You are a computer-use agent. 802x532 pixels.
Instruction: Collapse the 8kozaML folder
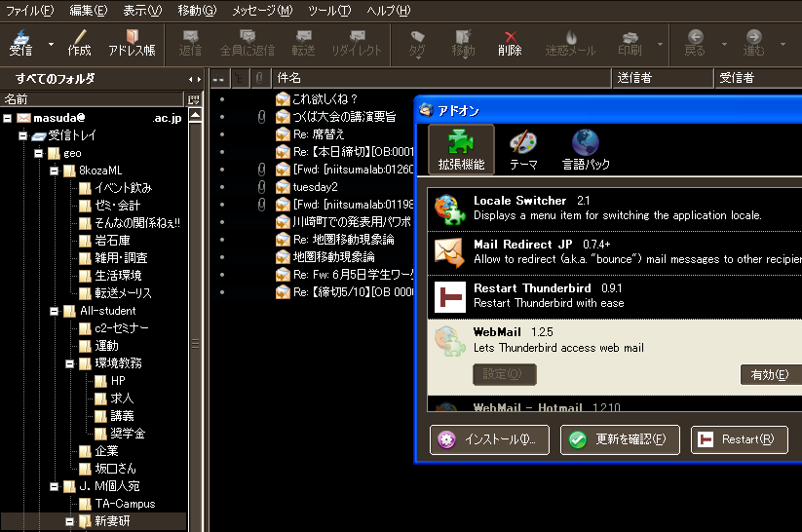coord(55,171)
